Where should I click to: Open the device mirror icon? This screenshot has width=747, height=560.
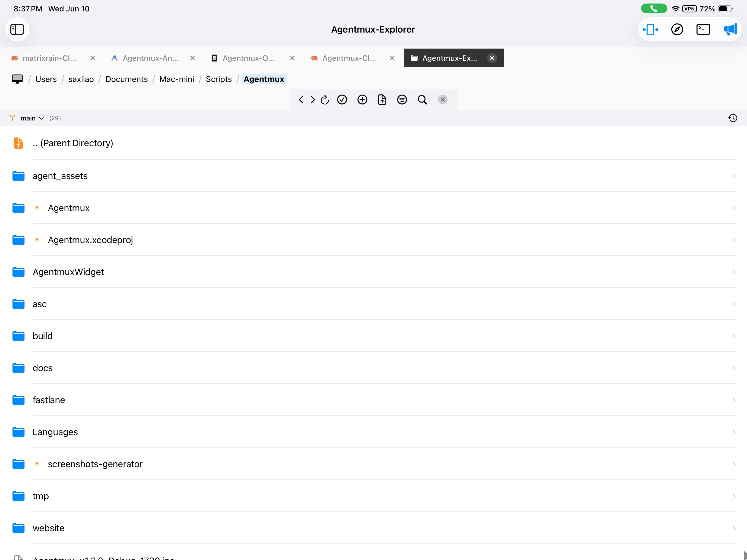click(650, 29)
